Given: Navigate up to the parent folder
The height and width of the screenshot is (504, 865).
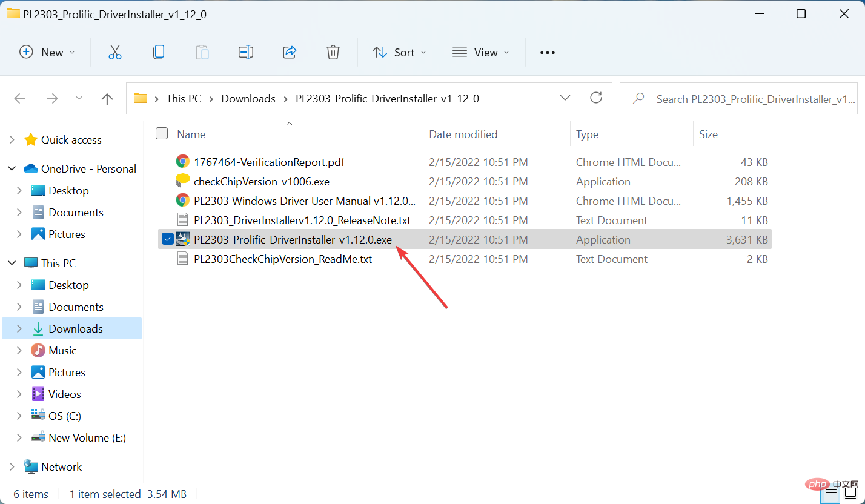Looking at the screenshot, I should pos(107,98).
